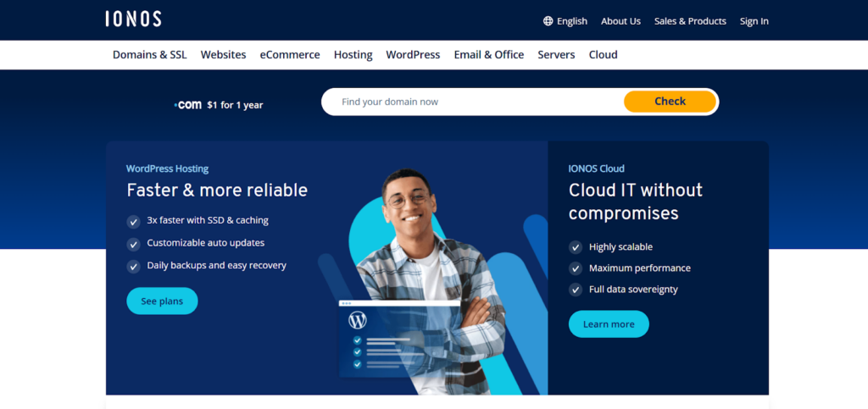Open the Servers menu
Image resolution: width=868 pixels, height=409 pixels.
(x=556, y=55)
